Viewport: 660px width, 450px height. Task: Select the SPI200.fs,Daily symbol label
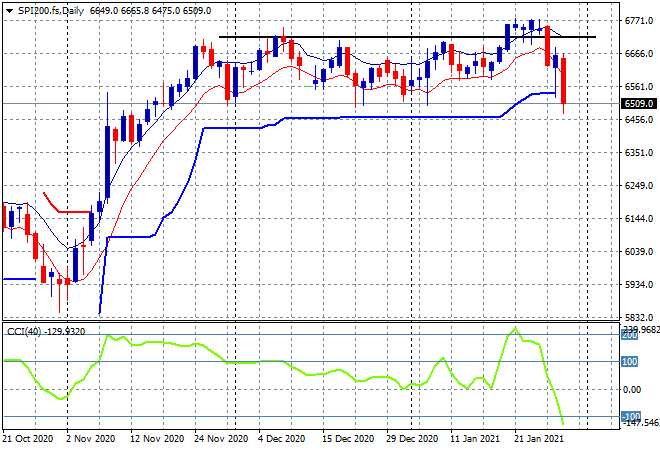(x=51, y=11)
